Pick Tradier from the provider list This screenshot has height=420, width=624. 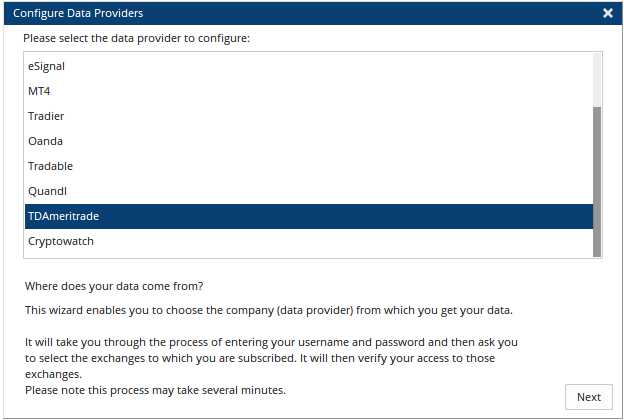point(309,116)
